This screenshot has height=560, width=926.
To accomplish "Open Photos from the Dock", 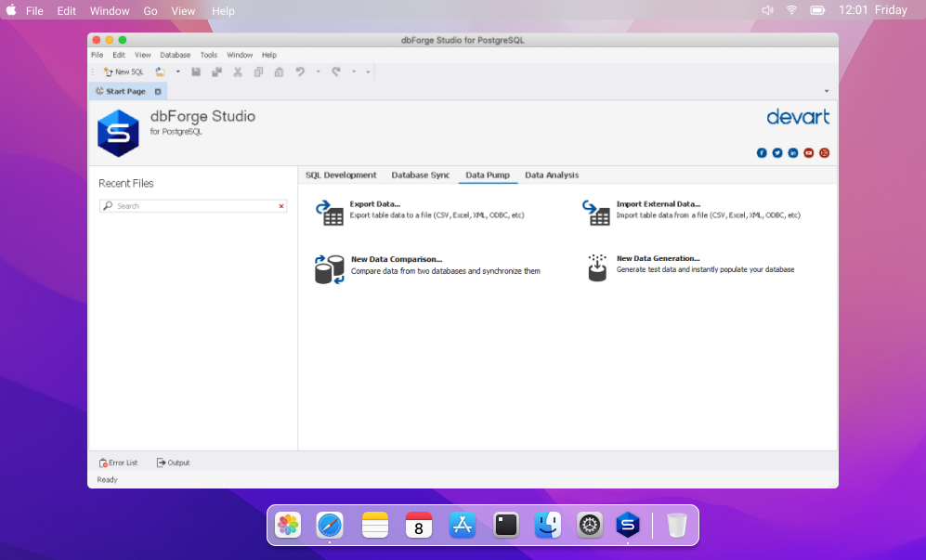I will pos(288,525).
